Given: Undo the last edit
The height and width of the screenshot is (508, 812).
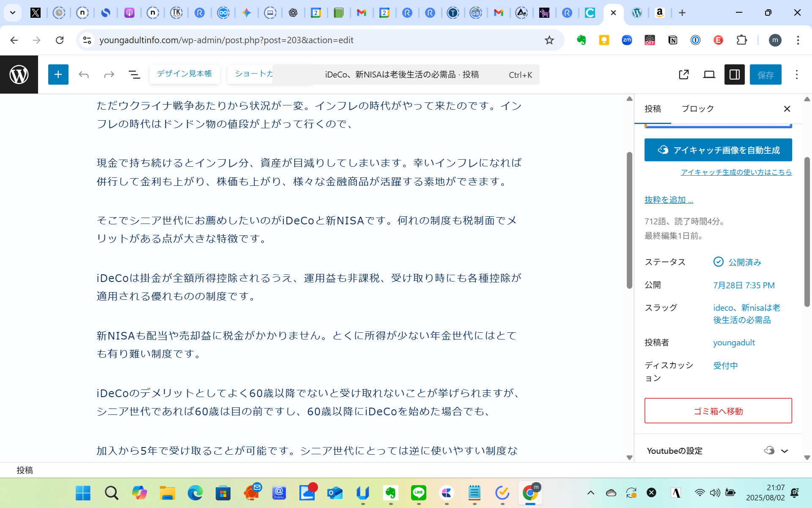Looking at the screenshot, I should [84, 75].
